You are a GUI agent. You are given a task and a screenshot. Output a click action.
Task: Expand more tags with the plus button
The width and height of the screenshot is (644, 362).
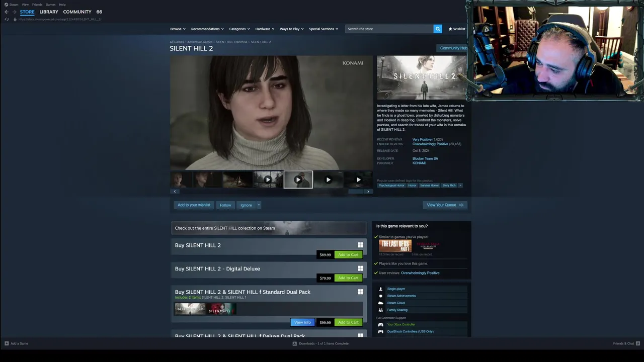click(460, 185)
